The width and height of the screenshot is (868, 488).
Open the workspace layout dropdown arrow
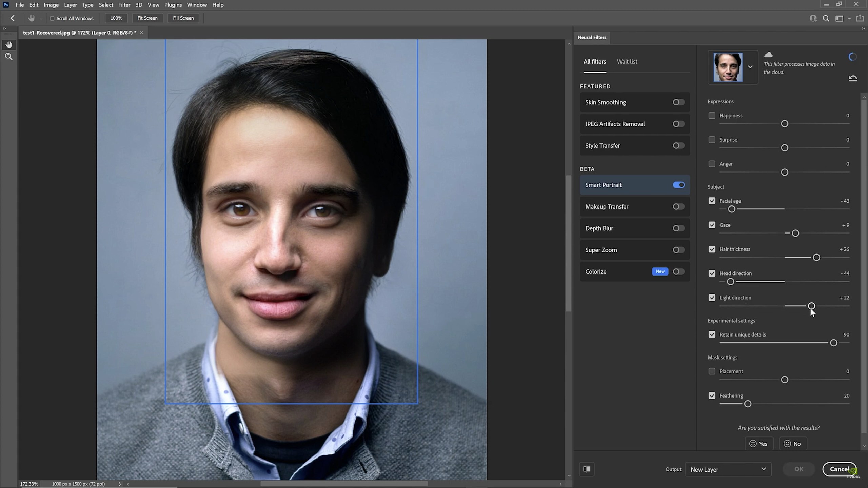click(849, 19)
